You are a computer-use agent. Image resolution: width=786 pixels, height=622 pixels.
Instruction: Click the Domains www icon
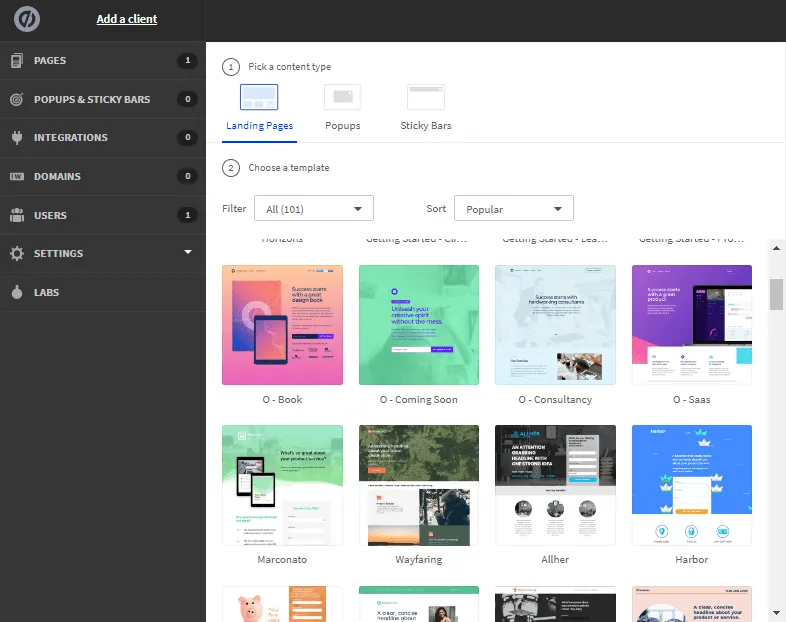pyautogui.click(x=17, y=176)
